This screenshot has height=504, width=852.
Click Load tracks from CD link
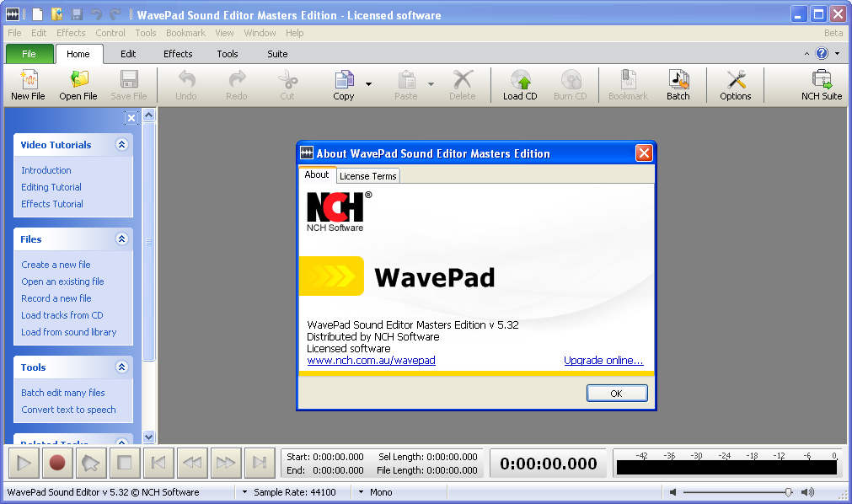click(62, 315)
